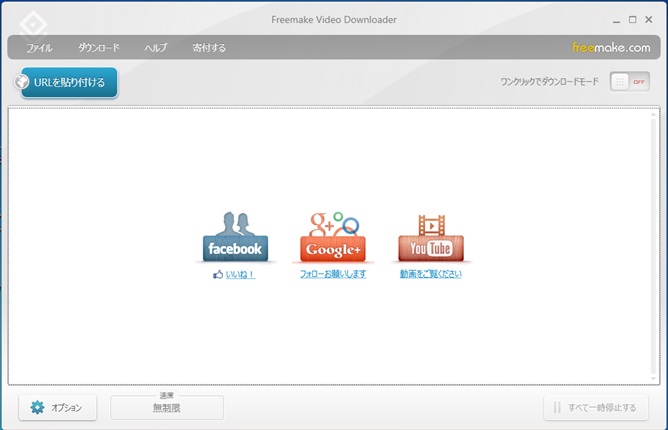Click the facebook badge icon
The width and height of the screenshot is (668, 430).
[235, 237]
